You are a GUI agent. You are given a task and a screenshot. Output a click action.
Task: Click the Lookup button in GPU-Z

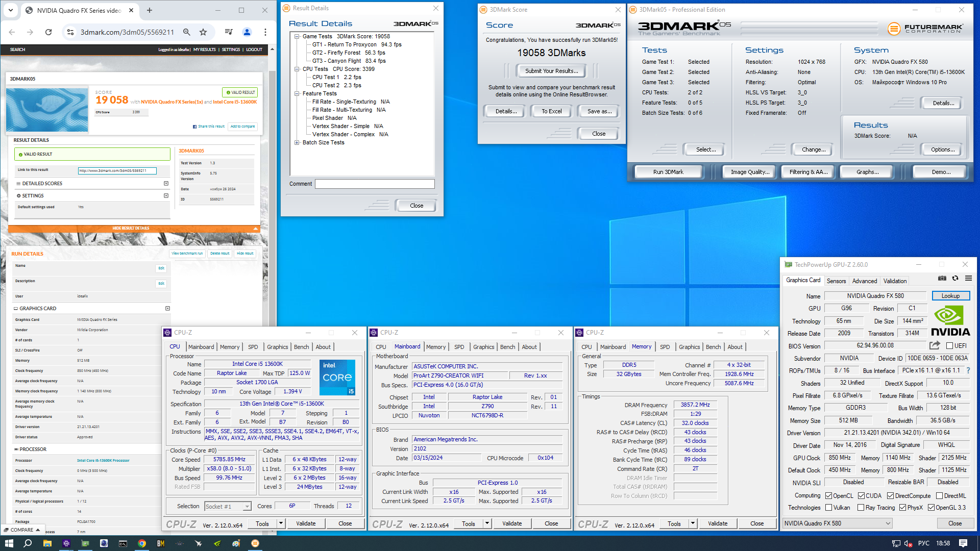950,296
